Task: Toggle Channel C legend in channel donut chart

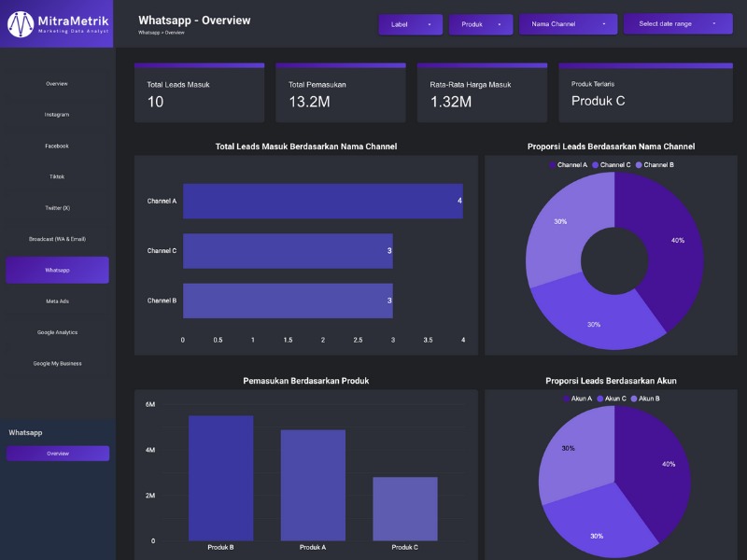Action: click(611, 164)
